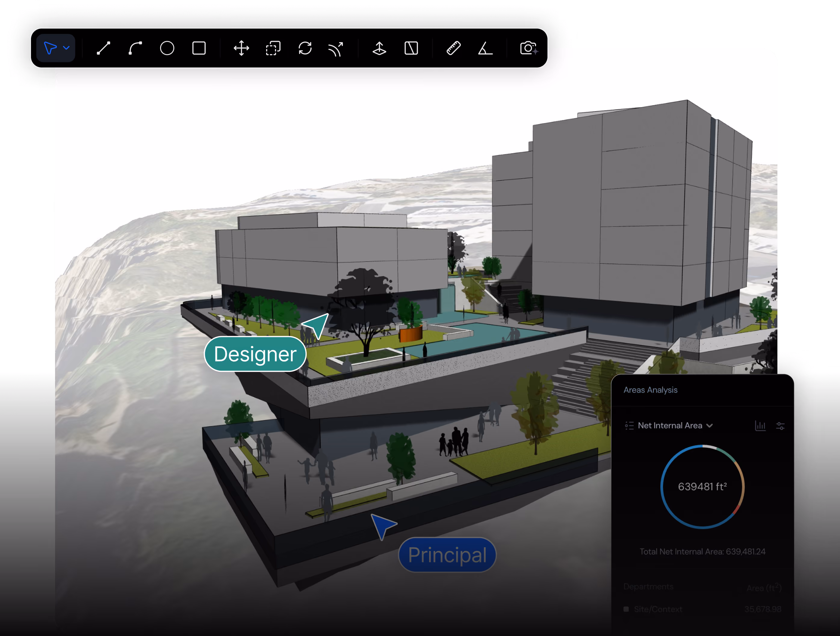Image resolution: width=840 pixels, height=636 pixels.
Task: Click the Total Net Internal Area: 639,481.24 text
Action: pyautogui.click(x=702, y=551)
